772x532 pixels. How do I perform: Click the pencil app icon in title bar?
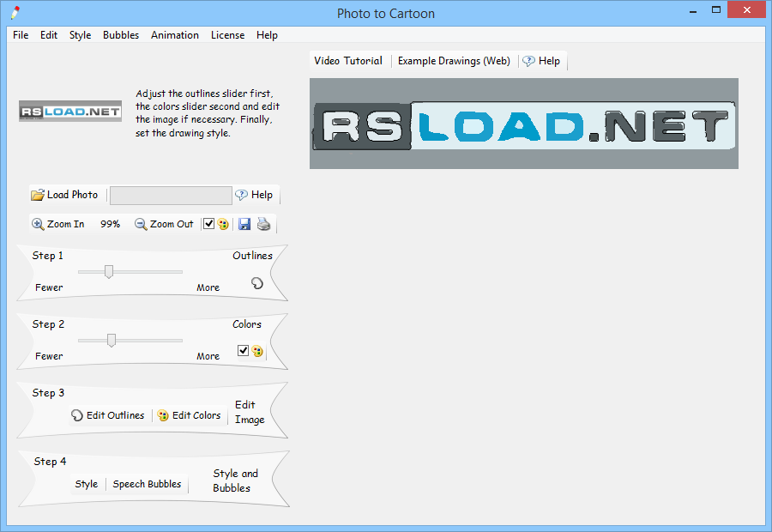click(x=15, y=13)
